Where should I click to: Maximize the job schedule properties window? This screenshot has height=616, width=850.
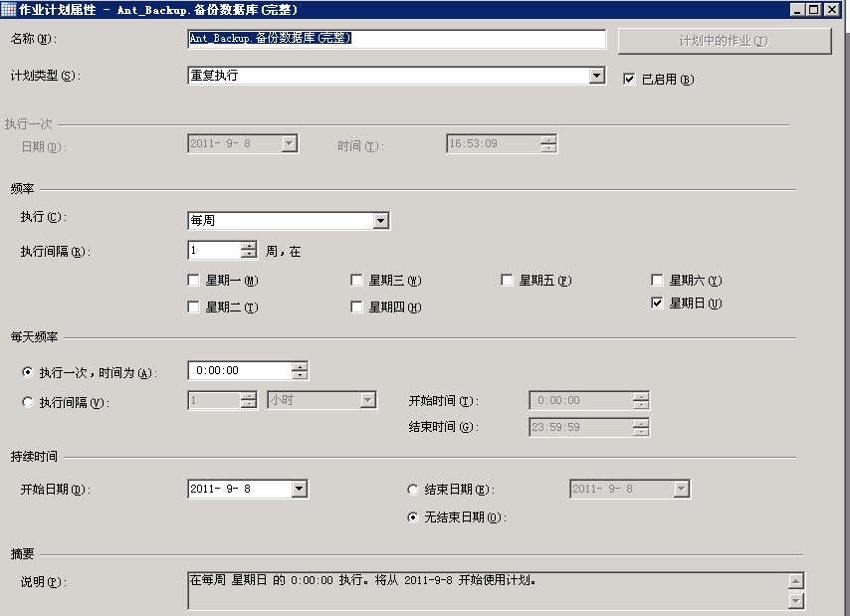coord(814,9)
